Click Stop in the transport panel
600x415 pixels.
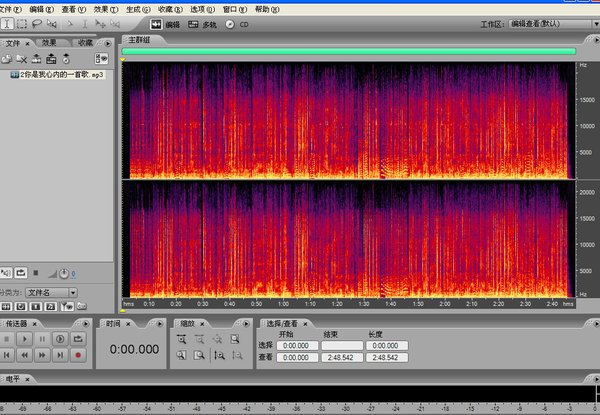tap(7, 339)
